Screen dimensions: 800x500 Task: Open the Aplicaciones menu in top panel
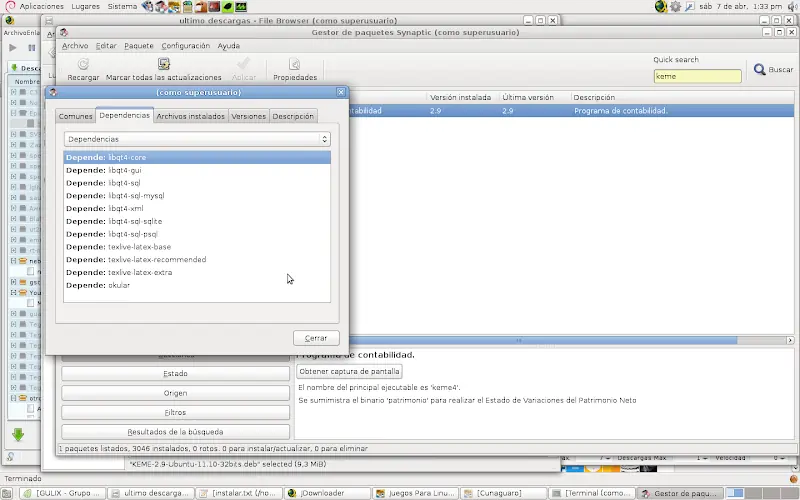pos(41,6)
